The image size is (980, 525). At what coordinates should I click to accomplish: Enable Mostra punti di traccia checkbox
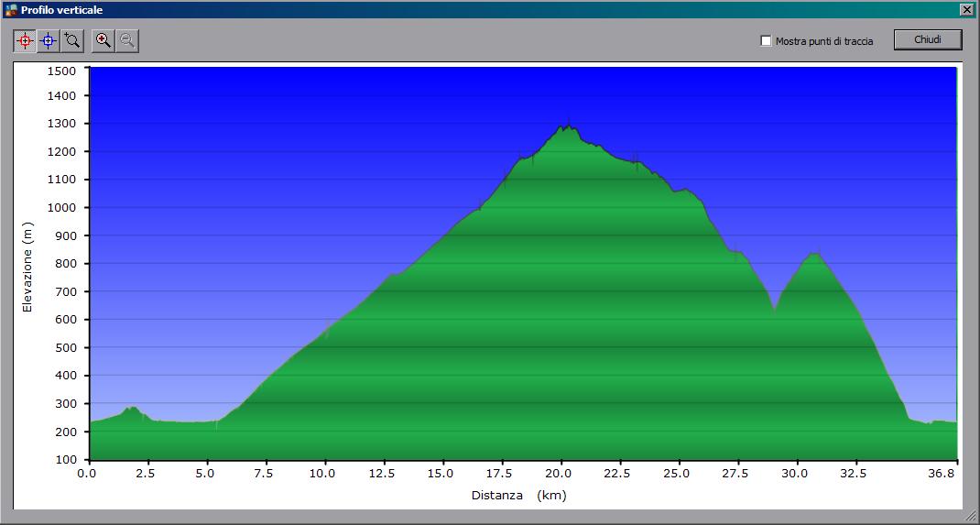click(767, 41)
